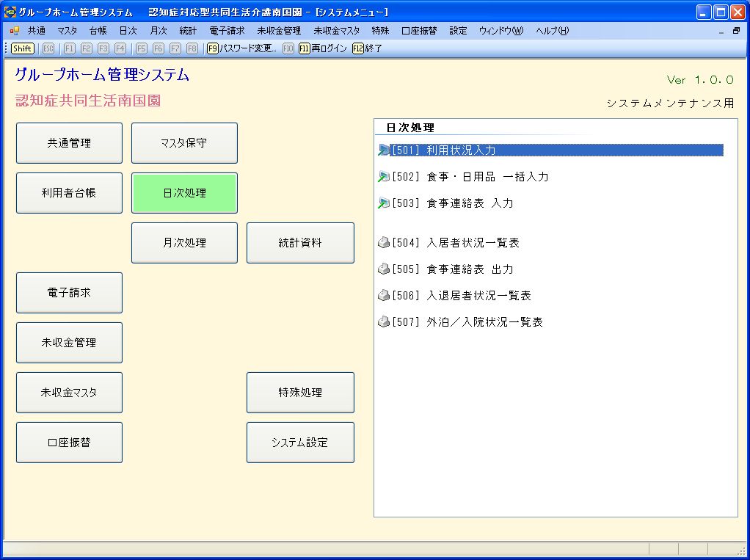Click the printer icon beside [505] 食事連絡表 出力
Viewport: 750px width, 560px height.
point(383,269)
